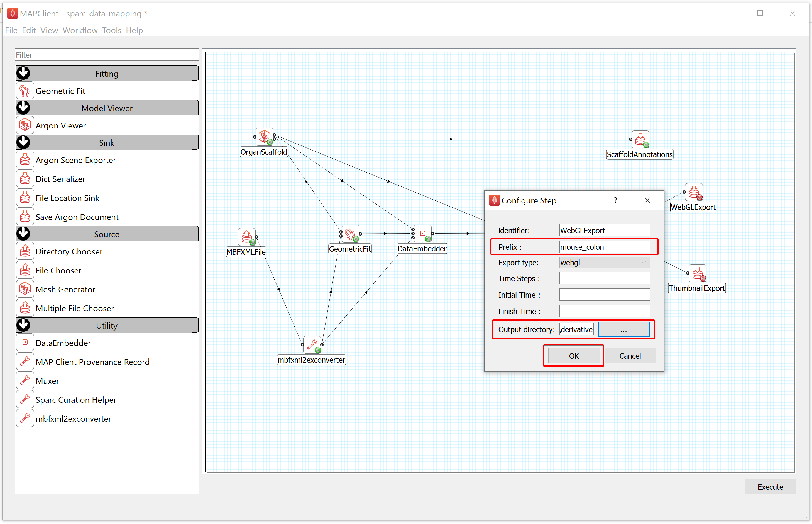Viewport: 812px width, 524px height.
Task: Pick the Argon Scene Exporter icon
Action: coord(25,160)
